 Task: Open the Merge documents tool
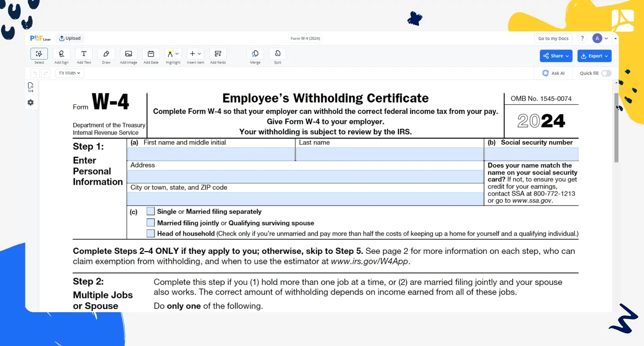click(255, 54)
